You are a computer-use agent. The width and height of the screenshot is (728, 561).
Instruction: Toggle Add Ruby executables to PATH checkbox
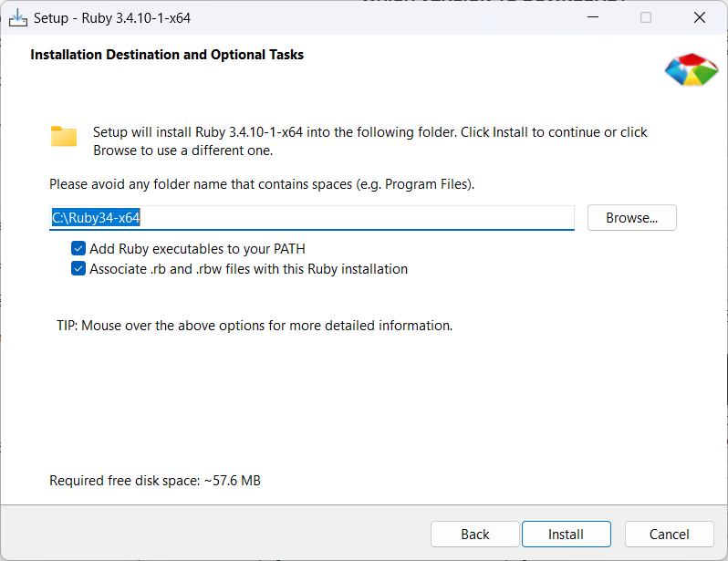pos(78,248)
